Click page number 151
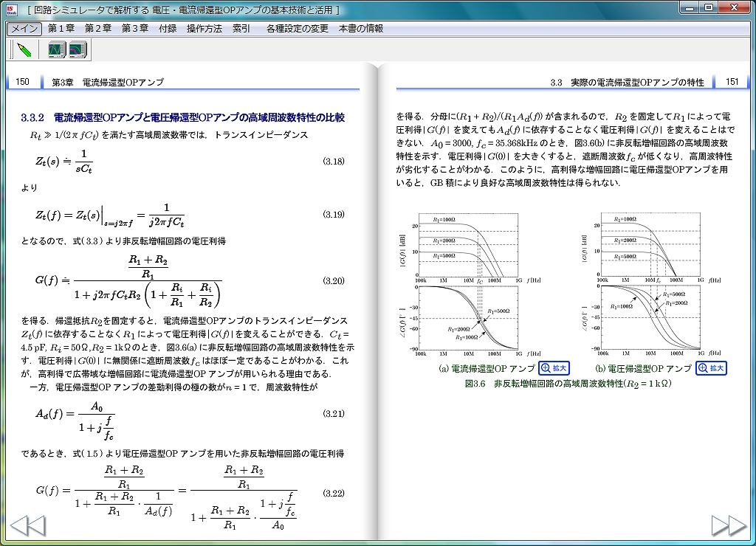The width and height of the screenshot is (756, 546). click(x=732, y=82)
